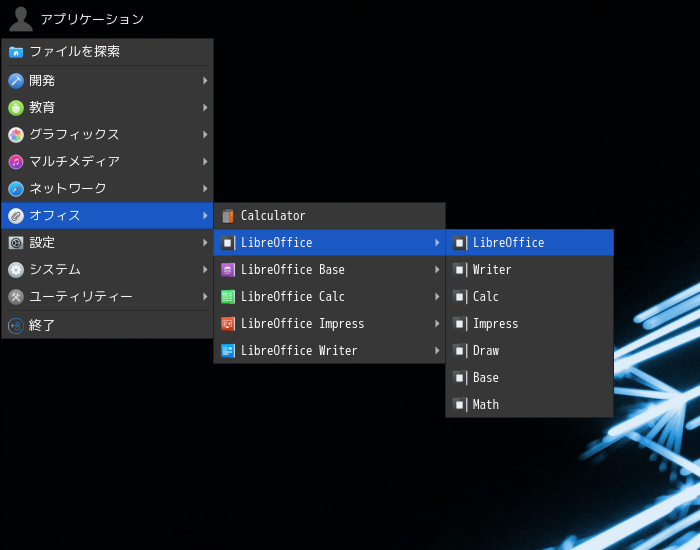Select ユーティリティー category text
The height and width of the screenshot is (550, 700).
tap(81, 297)
